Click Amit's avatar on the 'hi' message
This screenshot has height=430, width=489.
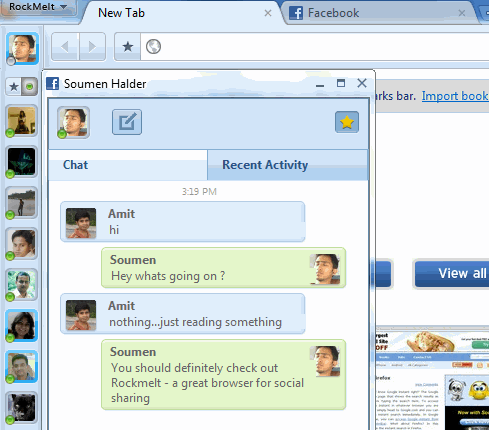pos(81,223)
